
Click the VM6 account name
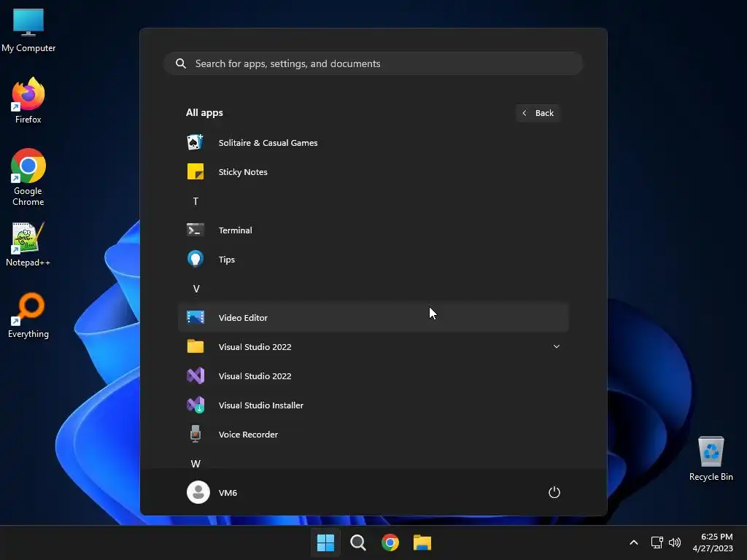[x=228, y=492]
